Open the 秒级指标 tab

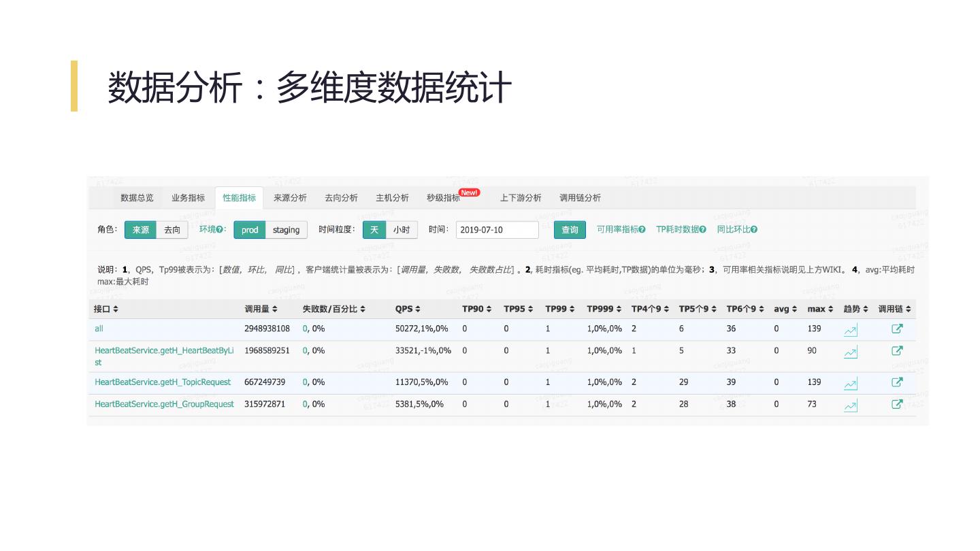point(444,198)
